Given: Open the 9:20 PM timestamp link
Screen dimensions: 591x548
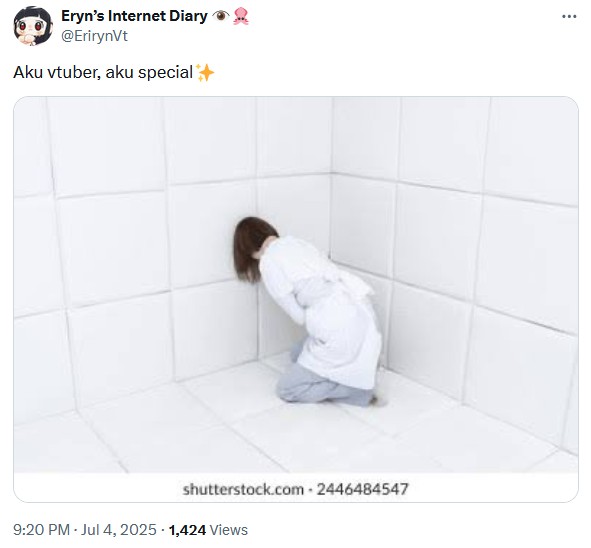Looking at the screenshot, I should (41, 530).
